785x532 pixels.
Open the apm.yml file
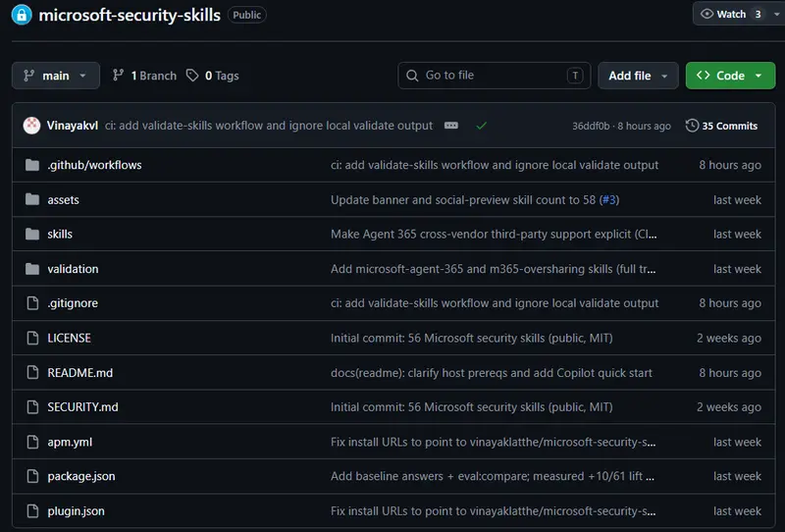tap(70, 442)
